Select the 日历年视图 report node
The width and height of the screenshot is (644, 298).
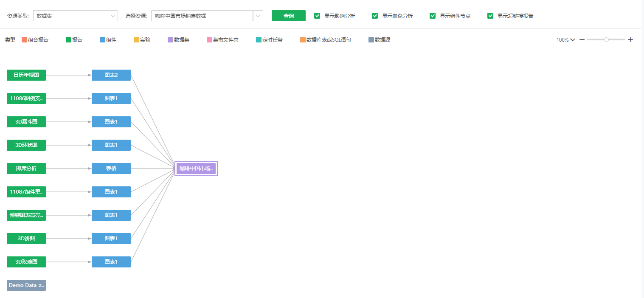point(26,75)
